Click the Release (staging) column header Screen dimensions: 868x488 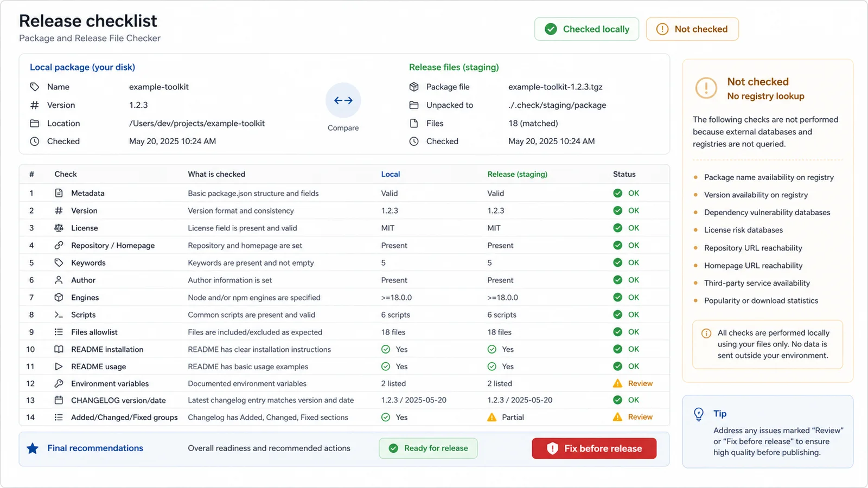coord(518,174)
